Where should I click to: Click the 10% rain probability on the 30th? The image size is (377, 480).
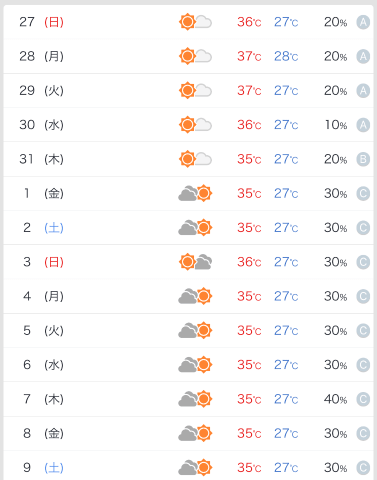coord(336,125)
